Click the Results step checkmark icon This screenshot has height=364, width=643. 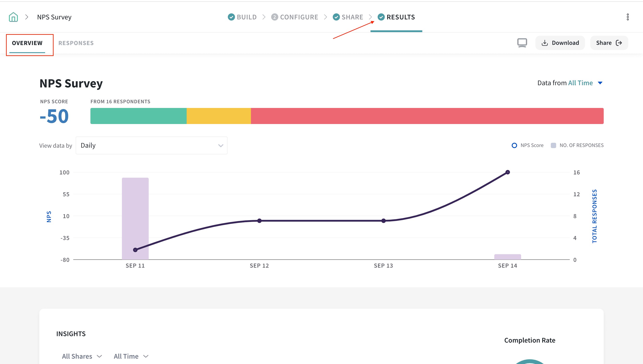click(381, 17)
